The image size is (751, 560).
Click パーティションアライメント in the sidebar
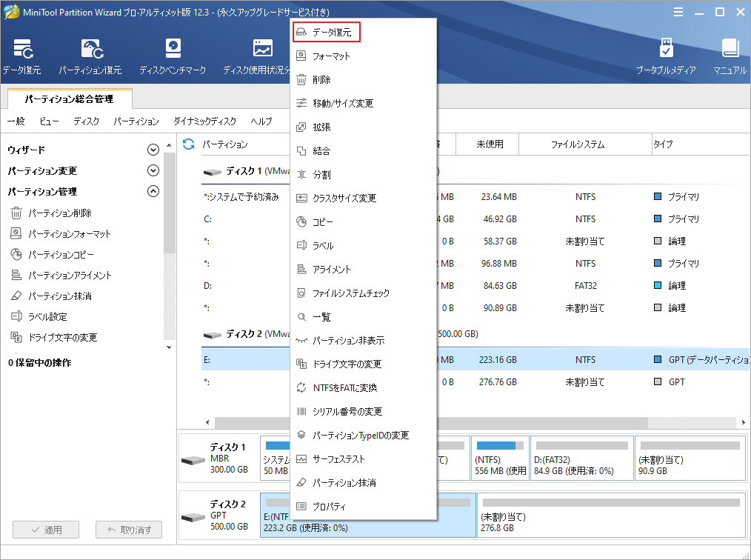click(x=61, y=276)
